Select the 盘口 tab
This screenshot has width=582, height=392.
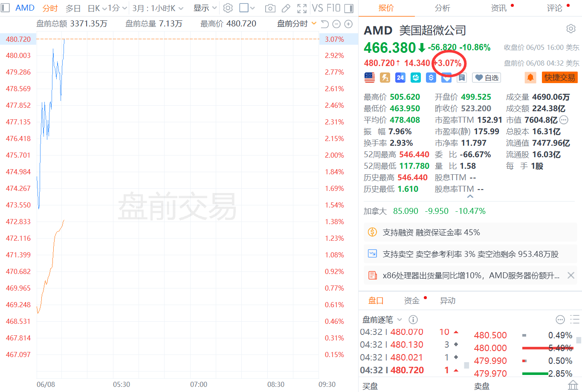pyautogui.click(x=376, y=300)
